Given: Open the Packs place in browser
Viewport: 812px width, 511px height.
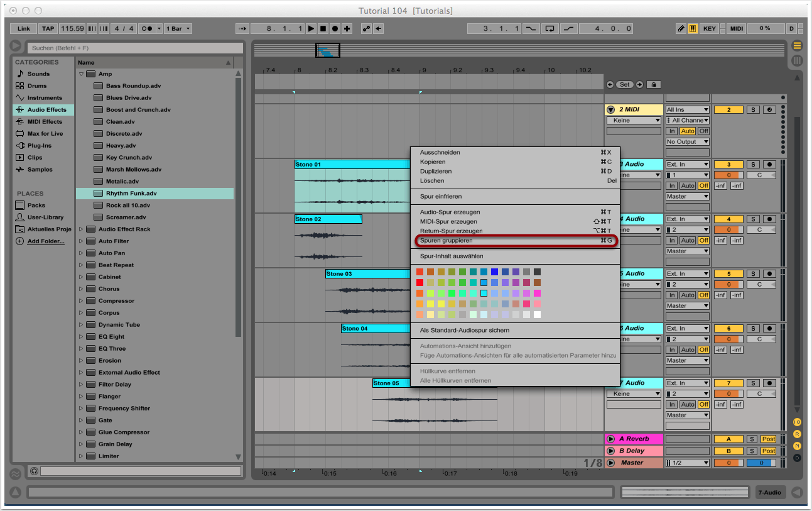Looking at the screenshot, I should 36,206.
